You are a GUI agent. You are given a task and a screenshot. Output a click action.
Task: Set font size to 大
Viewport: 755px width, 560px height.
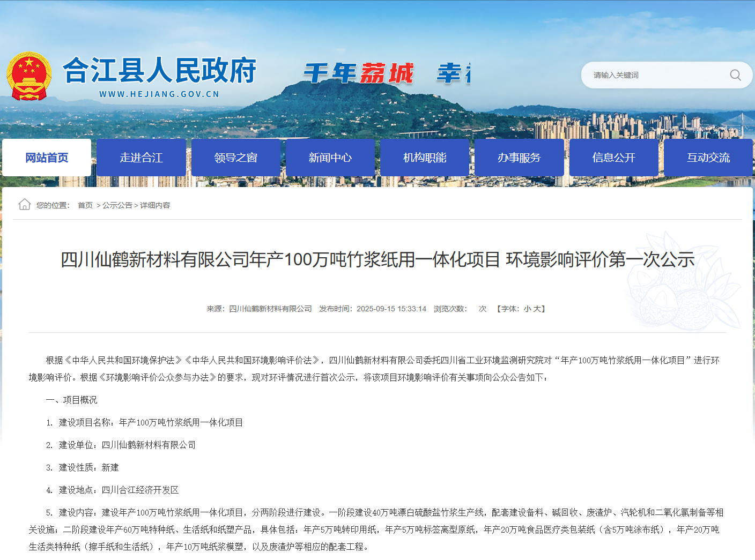[537, 309]
